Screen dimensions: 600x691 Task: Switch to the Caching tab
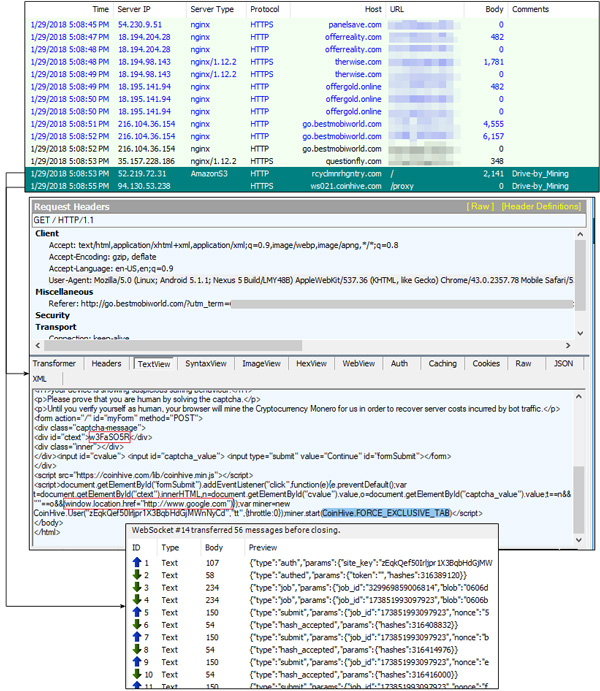coord(443,364)
